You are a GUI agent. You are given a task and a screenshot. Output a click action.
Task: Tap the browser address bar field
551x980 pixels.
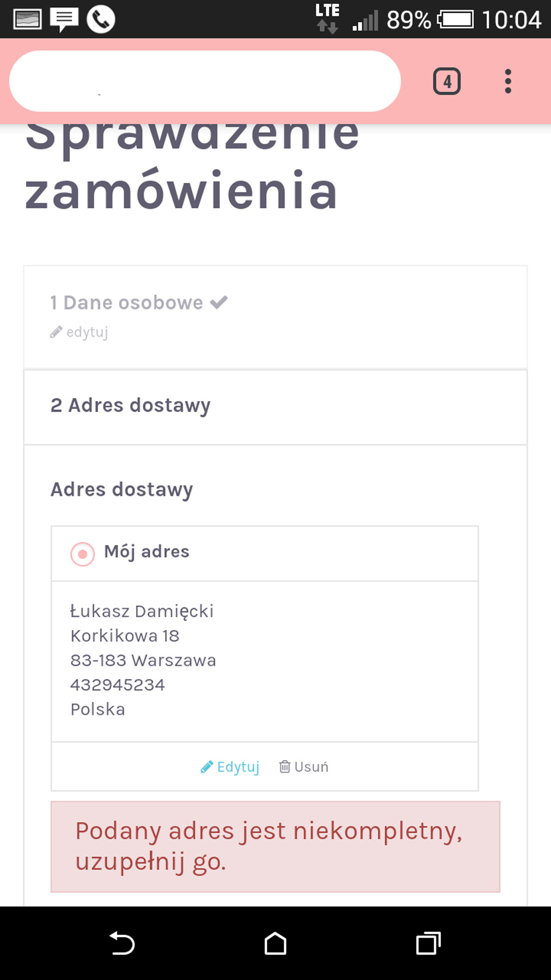(x=205, y=82)
